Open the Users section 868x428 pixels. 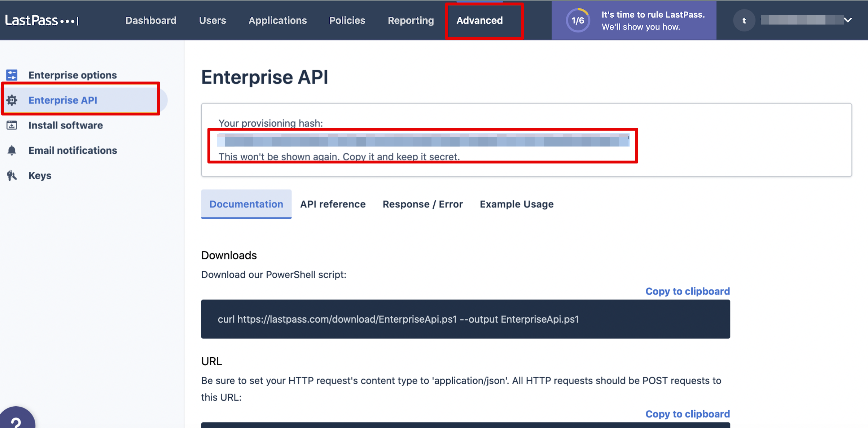click(x=212, y=20)
